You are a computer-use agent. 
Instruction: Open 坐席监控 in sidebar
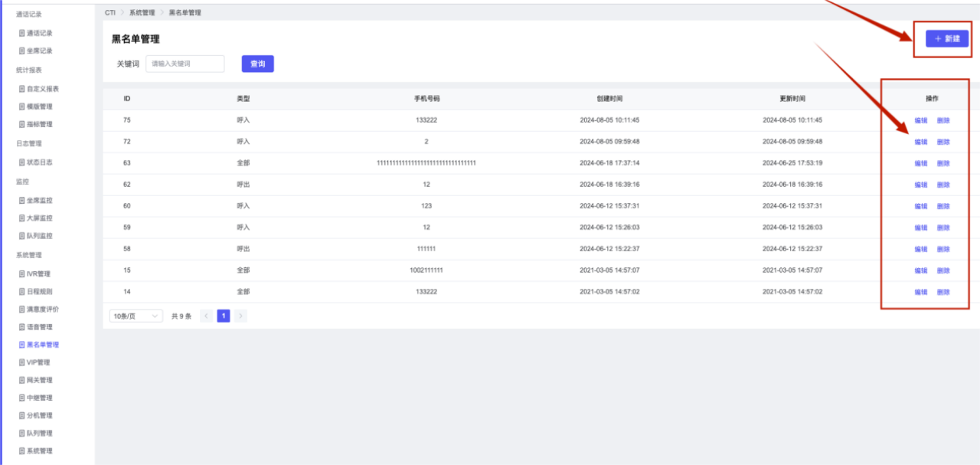click(x=35, y=201)
